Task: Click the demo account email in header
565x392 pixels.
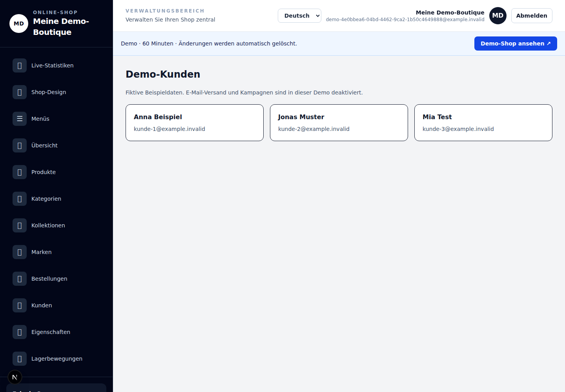Action: (405, 20)
